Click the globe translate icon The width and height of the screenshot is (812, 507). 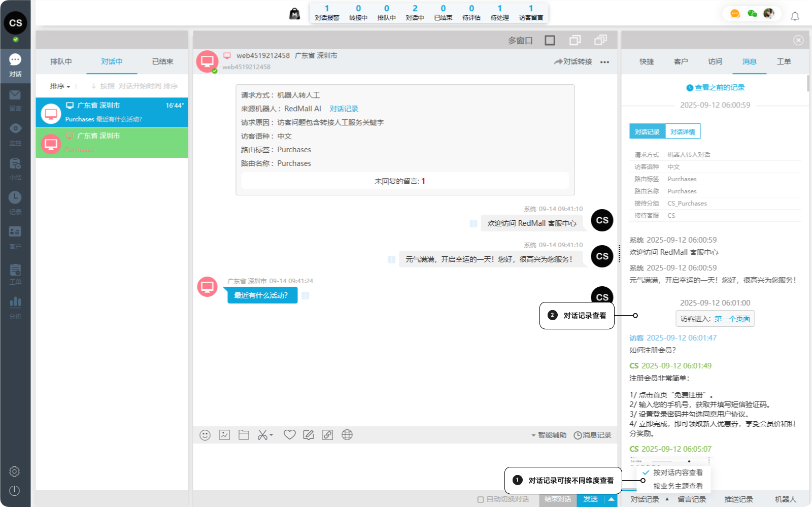(347, 435)
